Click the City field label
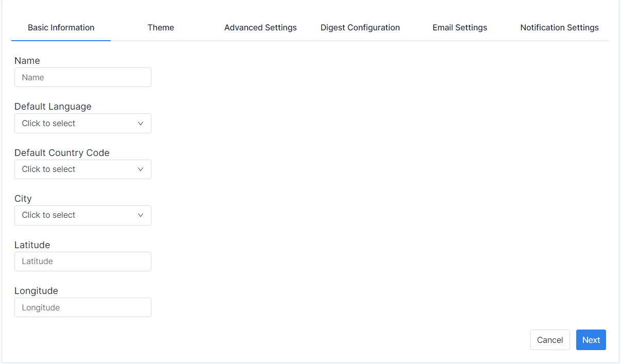The height and width of the screenshot is (364, 621). (x=23, y=199)
